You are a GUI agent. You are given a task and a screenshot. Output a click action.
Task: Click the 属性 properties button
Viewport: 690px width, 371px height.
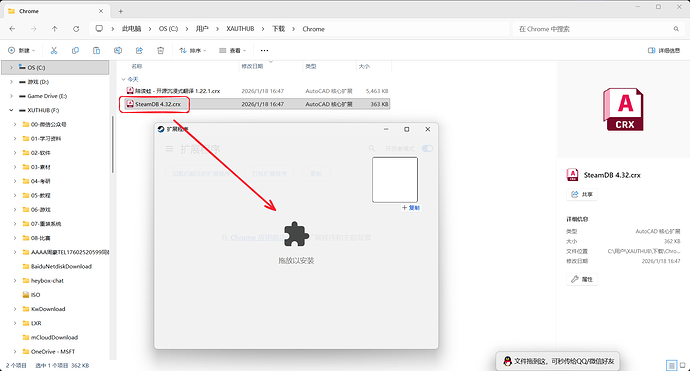pyautogui.click(x=582, y=279)
